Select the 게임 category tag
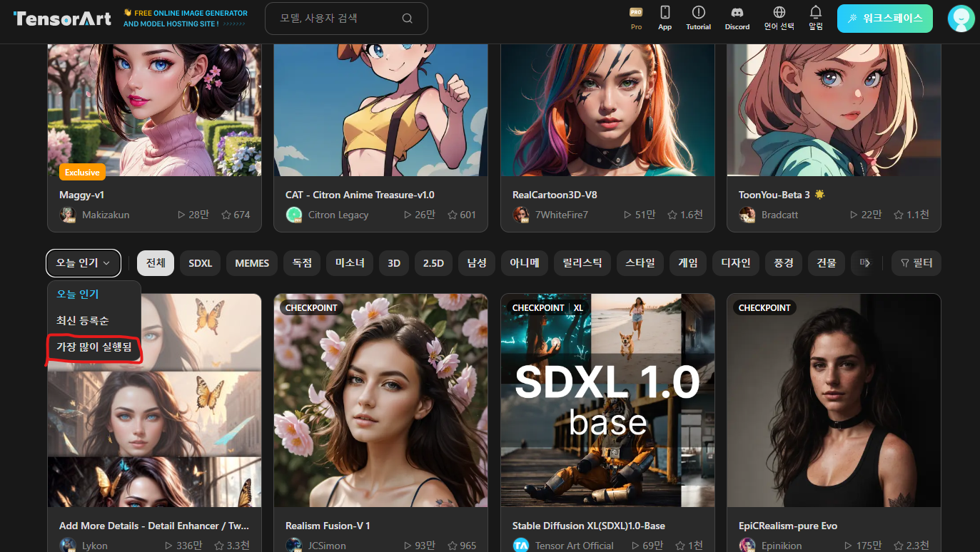980x552 pixels. 688,263
